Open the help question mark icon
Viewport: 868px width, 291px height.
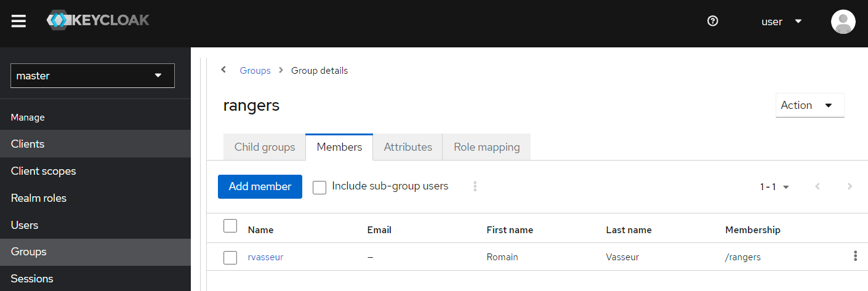coord(713,21)
